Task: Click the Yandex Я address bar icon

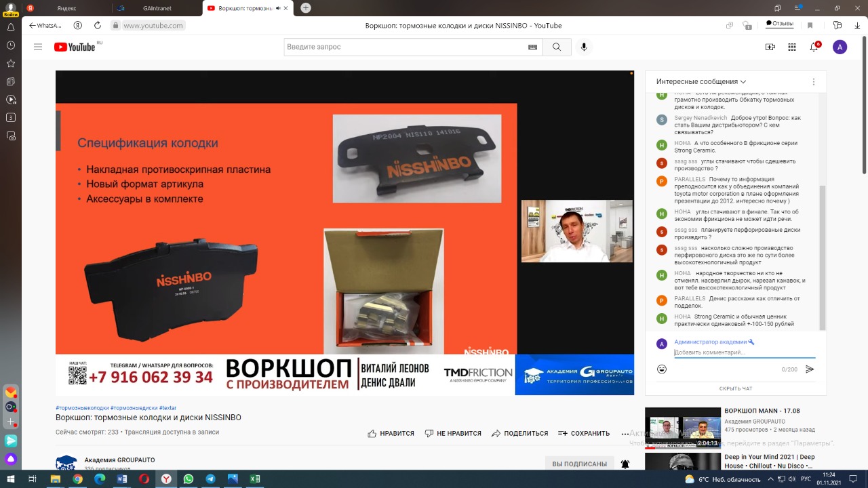Action: click(78, 25)
